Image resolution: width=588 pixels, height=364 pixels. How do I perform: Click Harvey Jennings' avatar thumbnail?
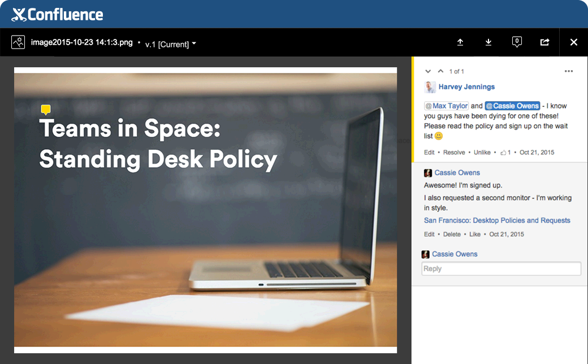430,87
